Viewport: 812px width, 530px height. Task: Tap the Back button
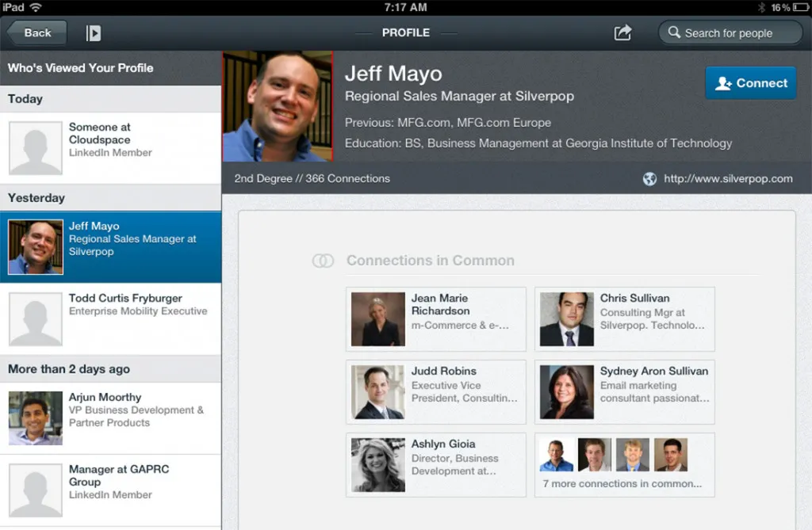37,32
